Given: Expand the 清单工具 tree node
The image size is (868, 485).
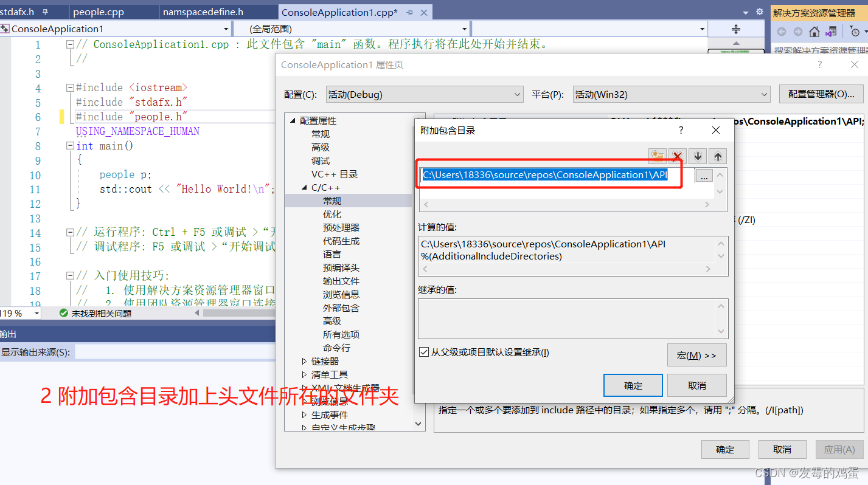Looking at the screenshot, I should (305, 374).
